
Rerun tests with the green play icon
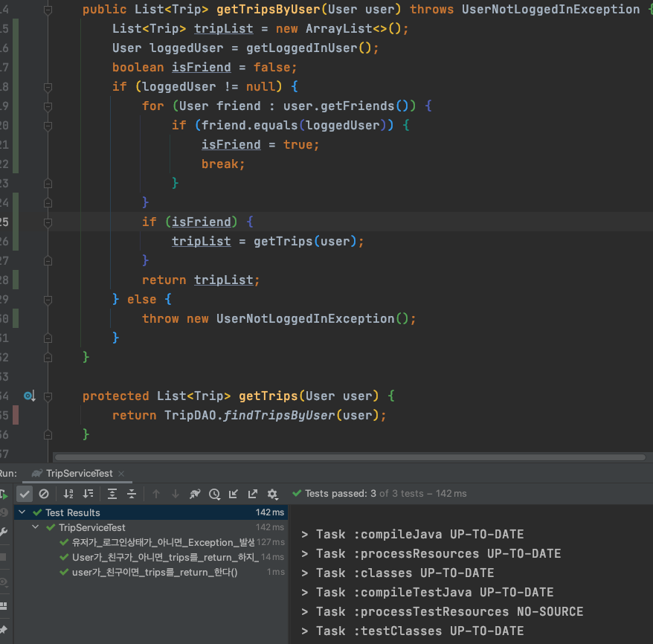tap(4, 494)
